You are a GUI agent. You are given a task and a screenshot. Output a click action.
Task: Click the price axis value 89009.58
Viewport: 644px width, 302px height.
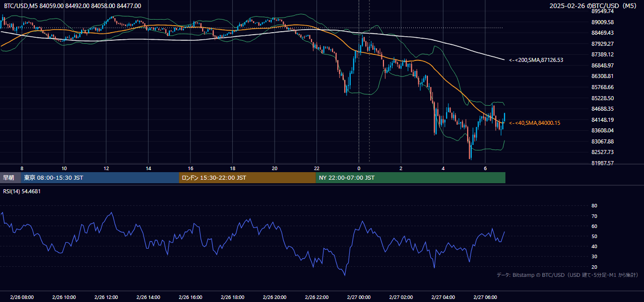coord(602,22)
